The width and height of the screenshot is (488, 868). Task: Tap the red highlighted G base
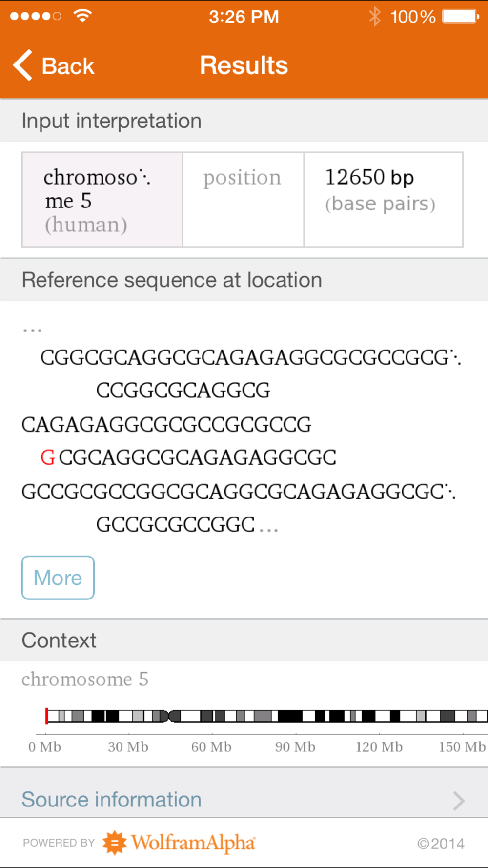[47, 458]
